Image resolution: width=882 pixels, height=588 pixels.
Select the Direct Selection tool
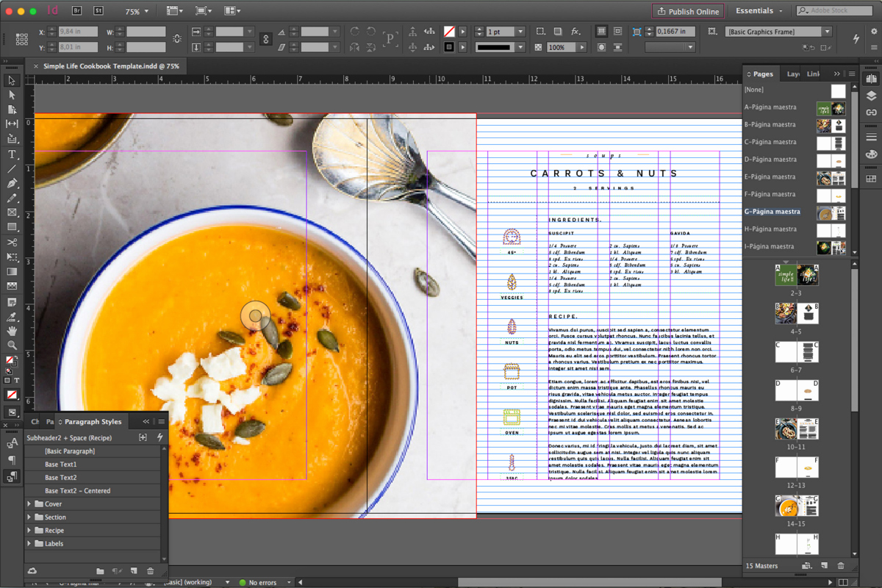pos(12,95)
